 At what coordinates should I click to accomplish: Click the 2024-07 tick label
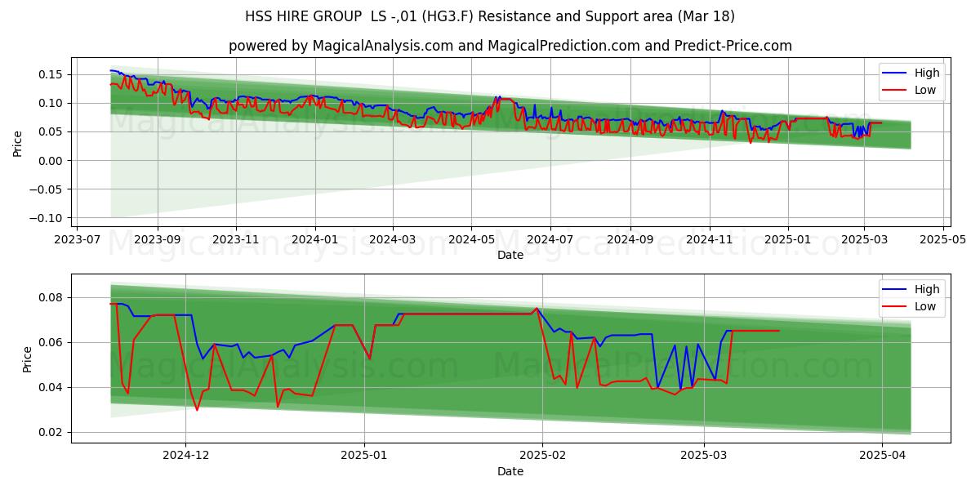click(550, 240)
